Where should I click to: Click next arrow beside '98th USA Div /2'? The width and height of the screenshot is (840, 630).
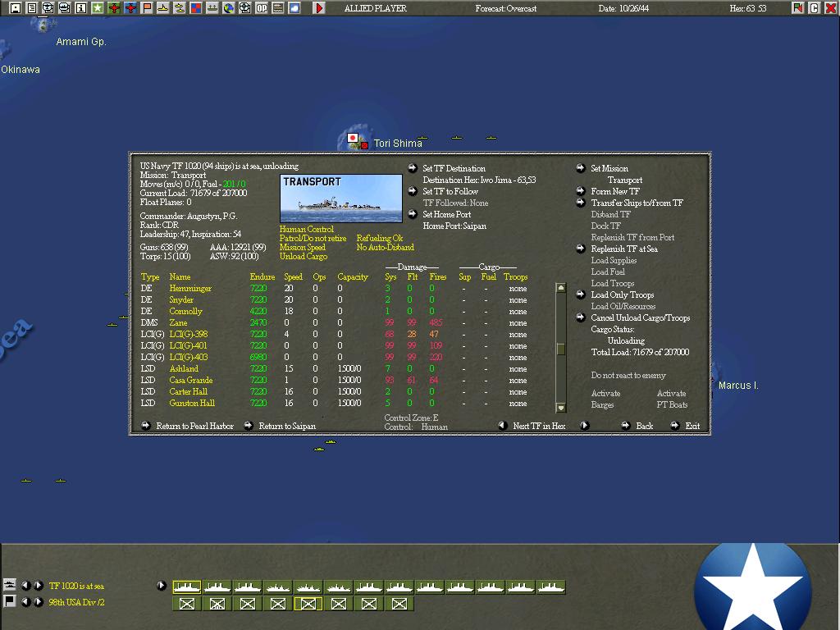(39, 602)
